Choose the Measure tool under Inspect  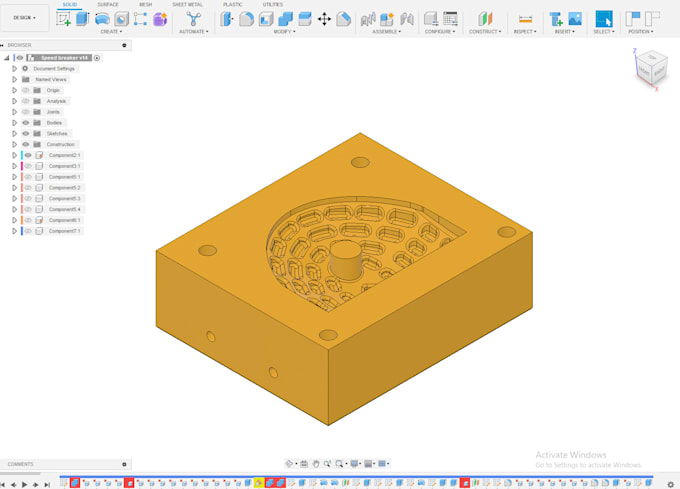(x=525, y=19)
